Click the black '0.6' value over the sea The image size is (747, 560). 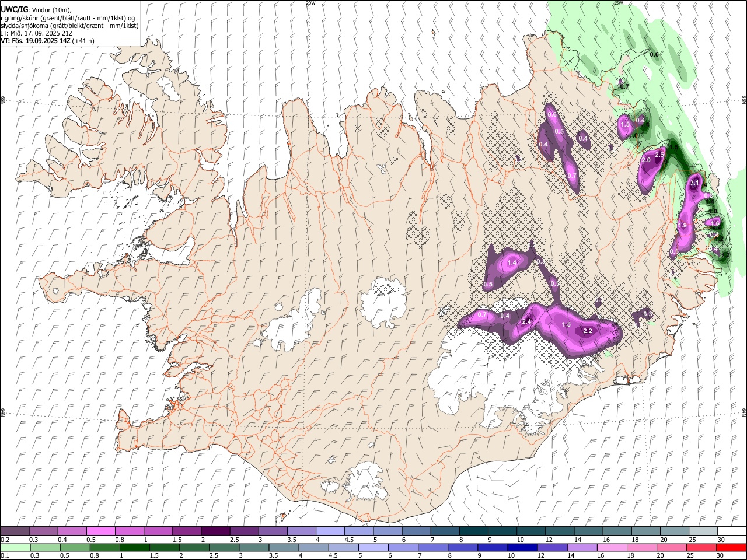point(654,54)
